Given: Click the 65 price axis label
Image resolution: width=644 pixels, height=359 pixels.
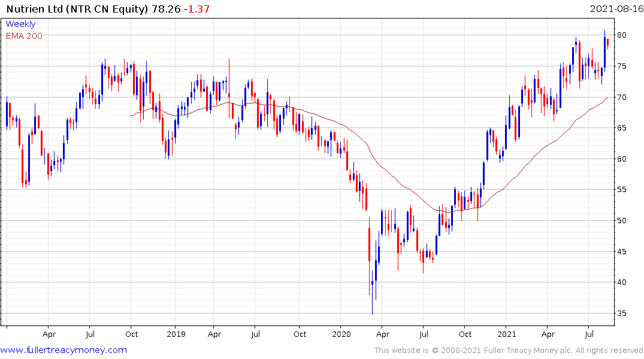Looking at the screenshot, I should pyautogui.click(x=622, y=127).
